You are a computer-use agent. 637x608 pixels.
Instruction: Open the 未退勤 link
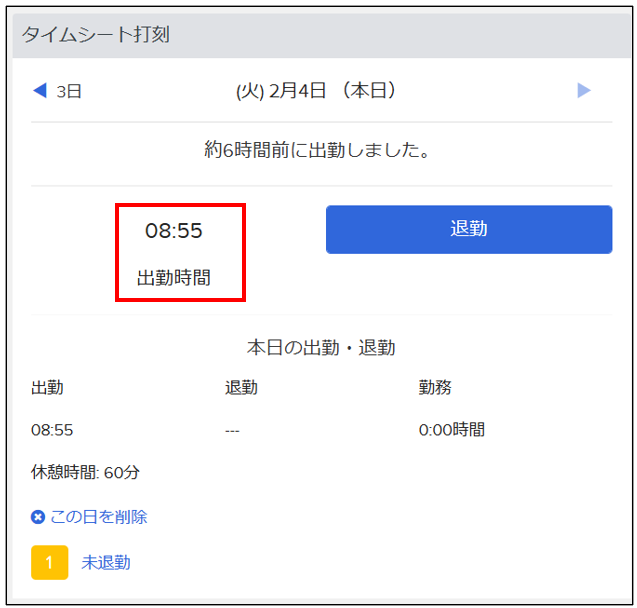tap(105, 562)
